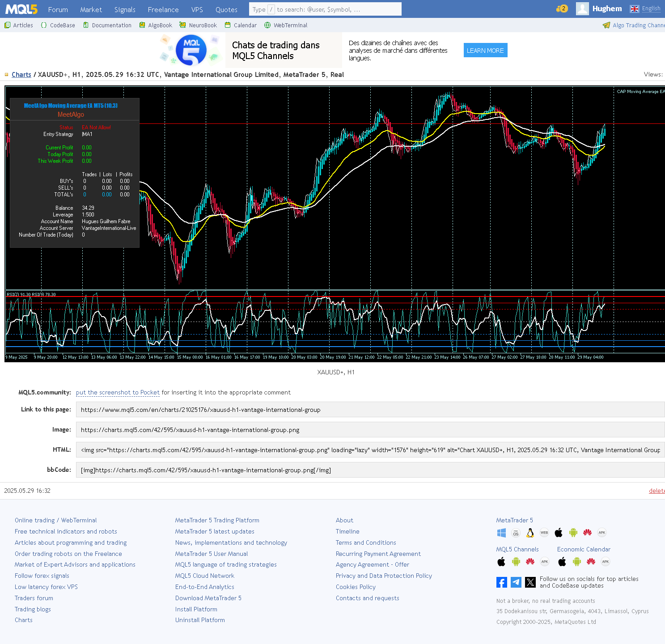
Task: Select the 'Link to this page' URL field
Action: click(370, 410)
